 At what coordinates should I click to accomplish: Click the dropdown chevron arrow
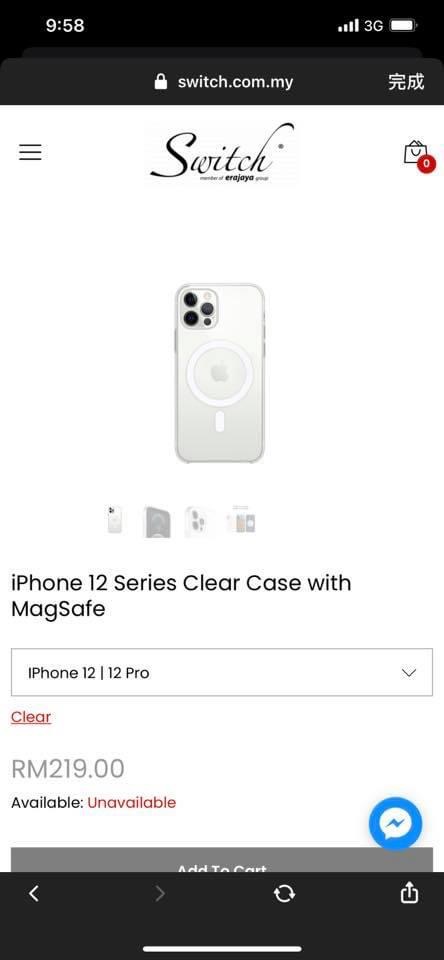point(408,673)
